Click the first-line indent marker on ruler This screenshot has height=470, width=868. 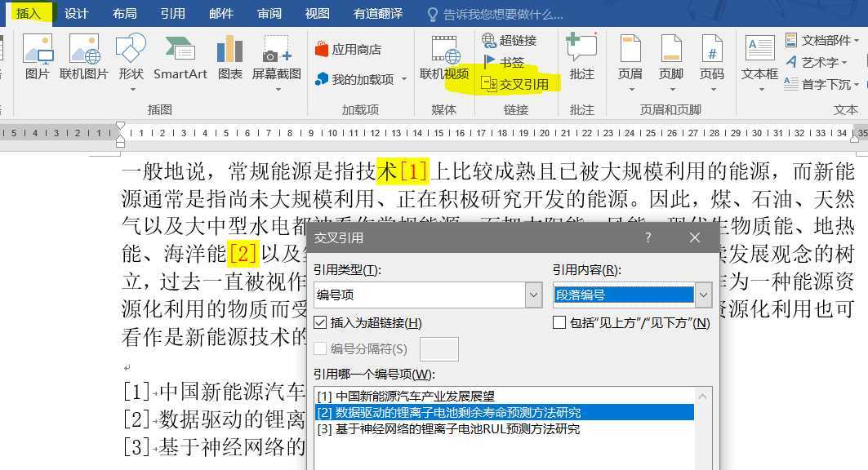120,126
